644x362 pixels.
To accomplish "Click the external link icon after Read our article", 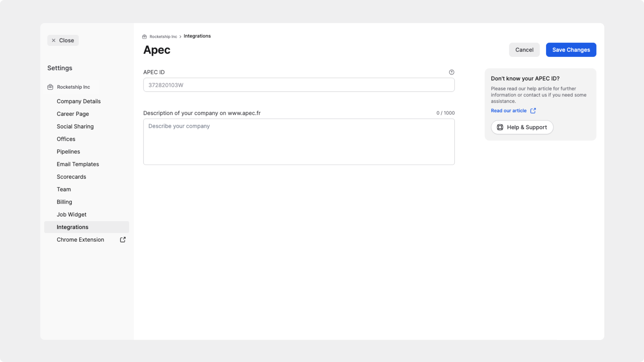I will point(533,111).
